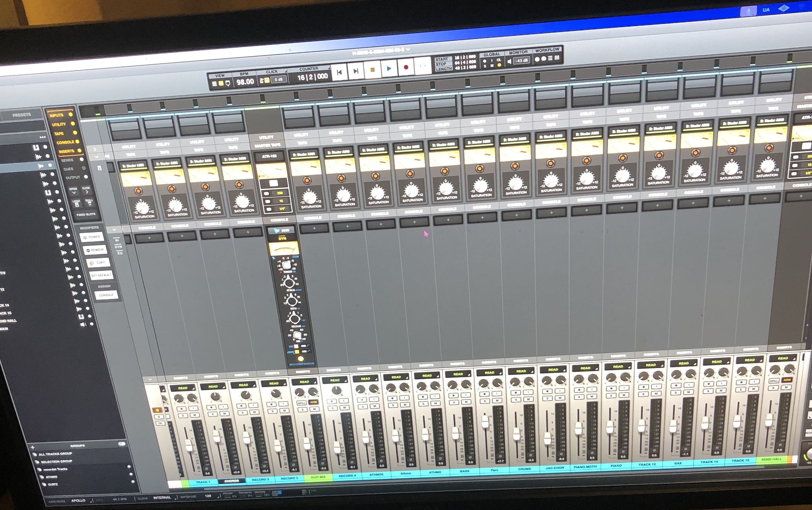Toggle UTILITY row visibility in the focus panel

point(63,124)
